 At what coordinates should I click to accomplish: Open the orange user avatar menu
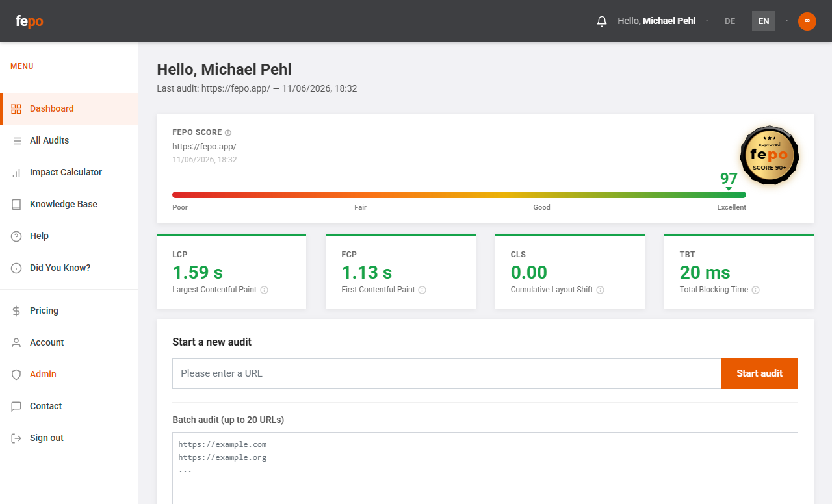pos(807,21)
